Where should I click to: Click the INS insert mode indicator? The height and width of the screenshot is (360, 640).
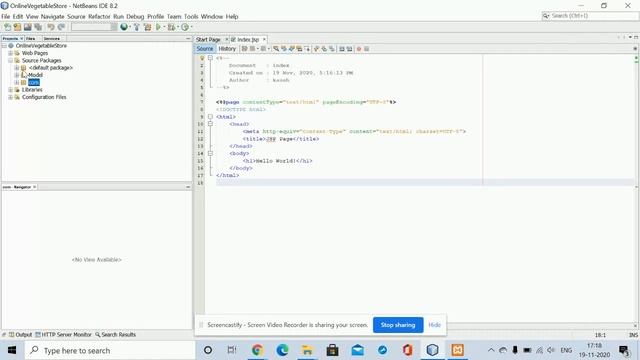point(633,335)
